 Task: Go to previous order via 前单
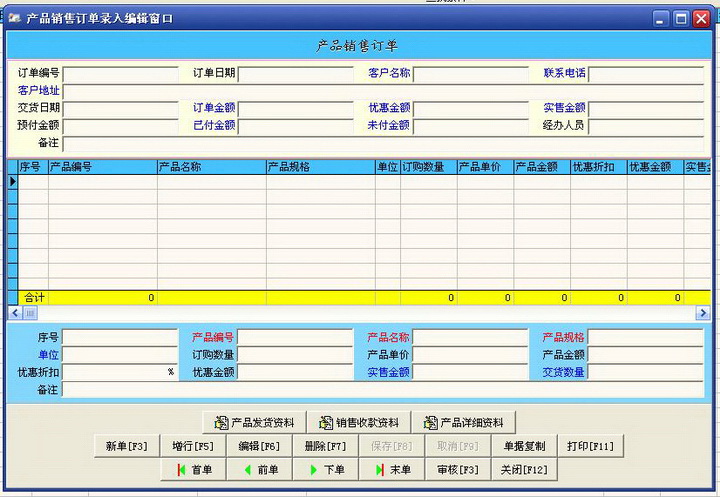259,469
